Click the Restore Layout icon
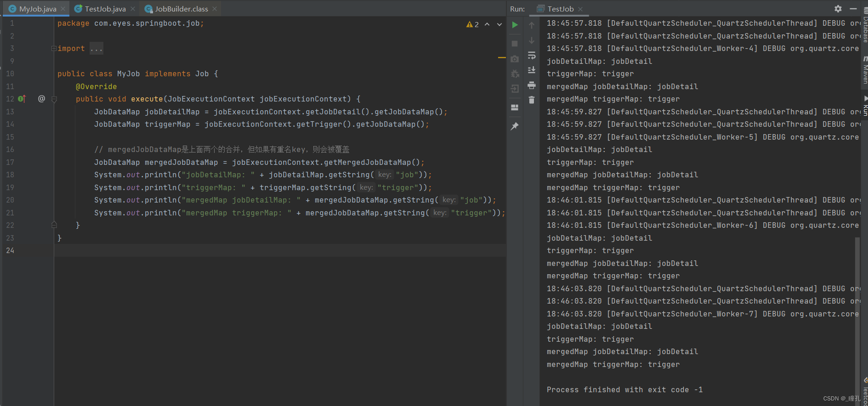Image resolution: width=868 pixels, height=406 pixels. tap(515, 107)
